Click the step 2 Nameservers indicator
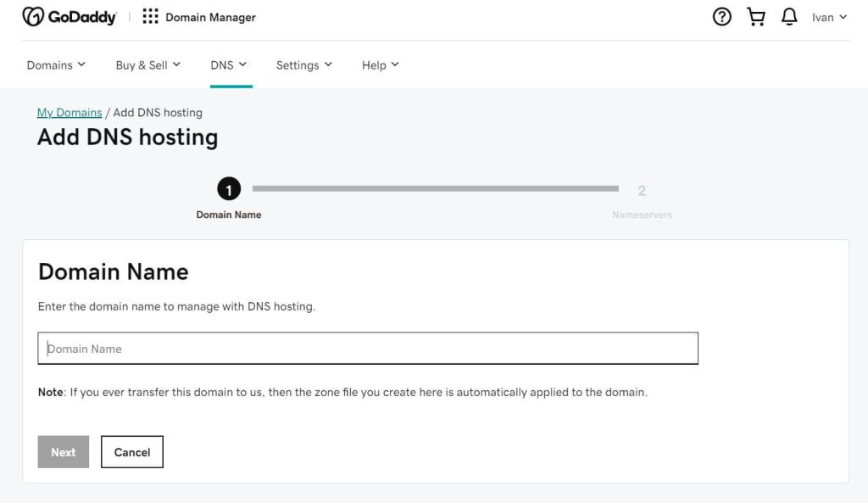 click(x=642, y=190)
